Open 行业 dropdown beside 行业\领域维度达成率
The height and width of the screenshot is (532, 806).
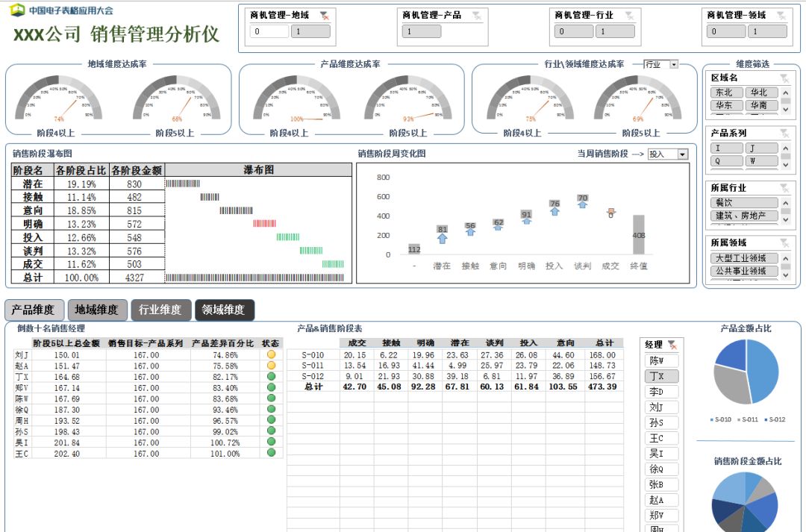(674, 64)
